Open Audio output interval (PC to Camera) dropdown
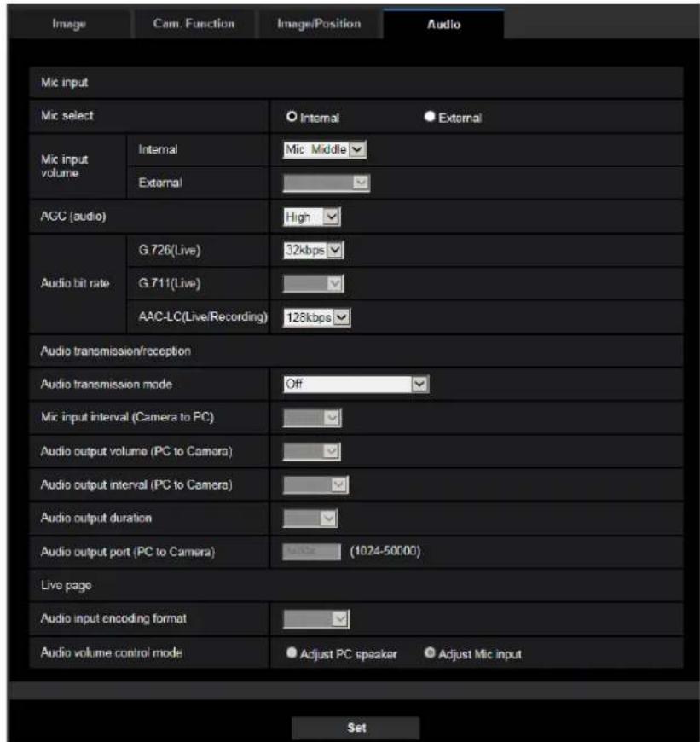Viewport: 700px width, 742px height. click(315, 484)
